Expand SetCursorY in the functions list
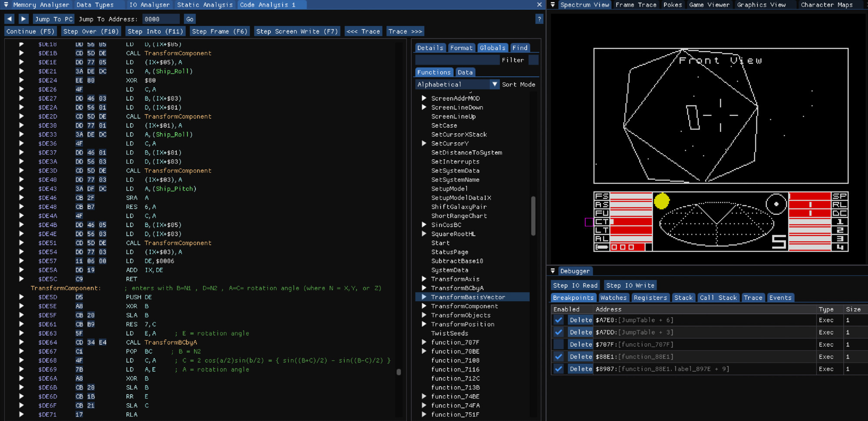This screenshot has width=868, height=421. (424, 144)
